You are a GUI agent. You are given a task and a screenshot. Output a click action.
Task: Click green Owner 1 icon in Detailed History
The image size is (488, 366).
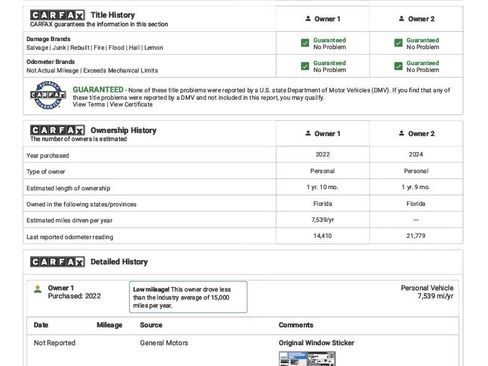coord(38,289)
